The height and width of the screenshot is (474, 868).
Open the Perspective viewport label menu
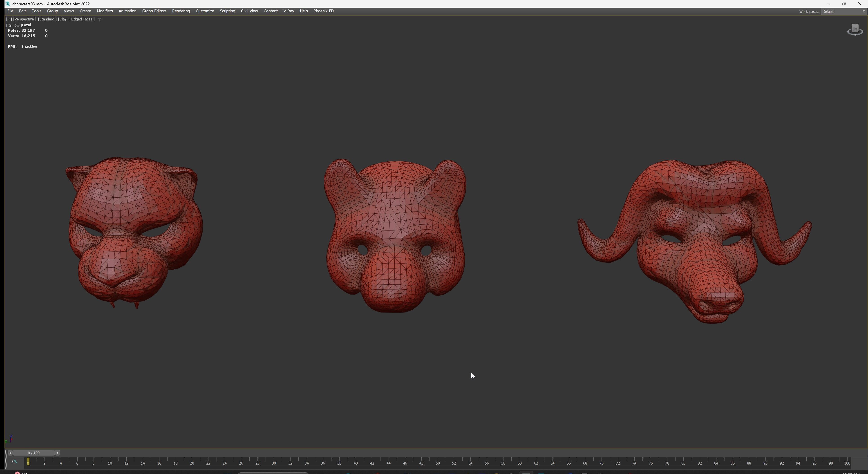point(24,19)
